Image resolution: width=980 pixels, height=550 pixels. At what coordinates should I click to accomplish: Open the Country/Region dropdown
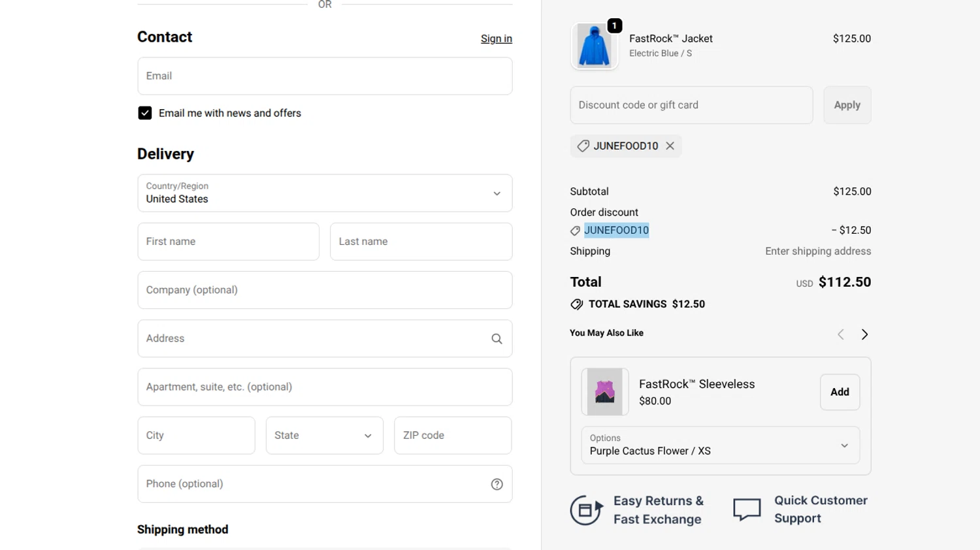325,193
